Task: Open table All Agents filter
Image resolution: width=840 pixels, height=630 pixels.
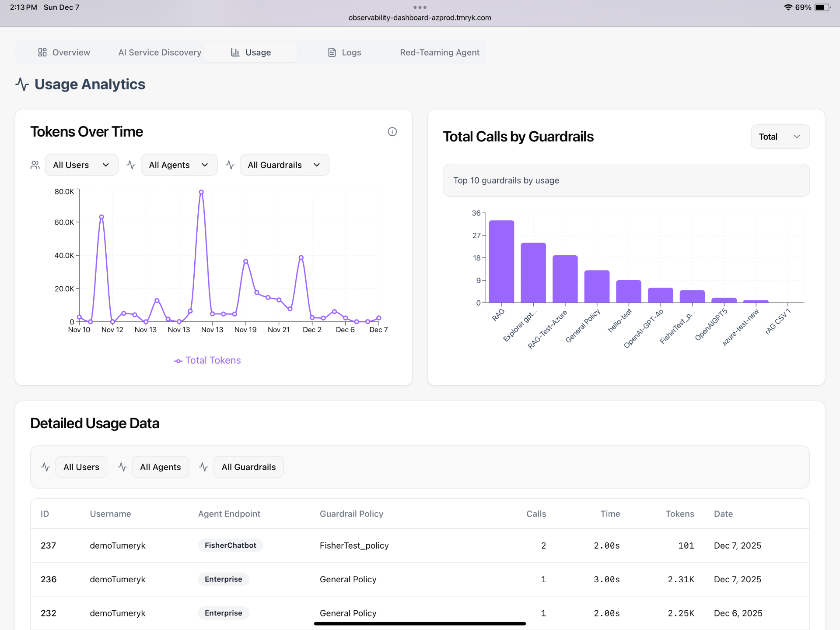Action: pyautogui.click(x=160, y=467)
